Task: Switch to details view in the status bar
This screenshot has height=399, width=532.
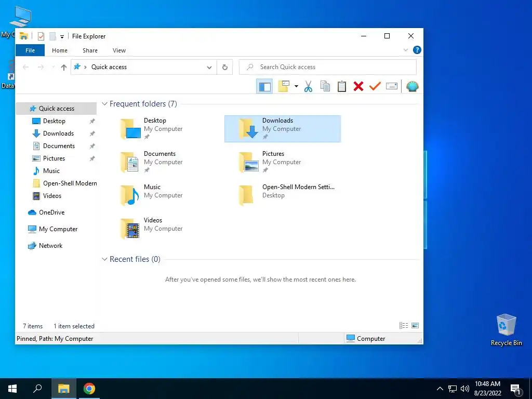Action: point(404,326)
